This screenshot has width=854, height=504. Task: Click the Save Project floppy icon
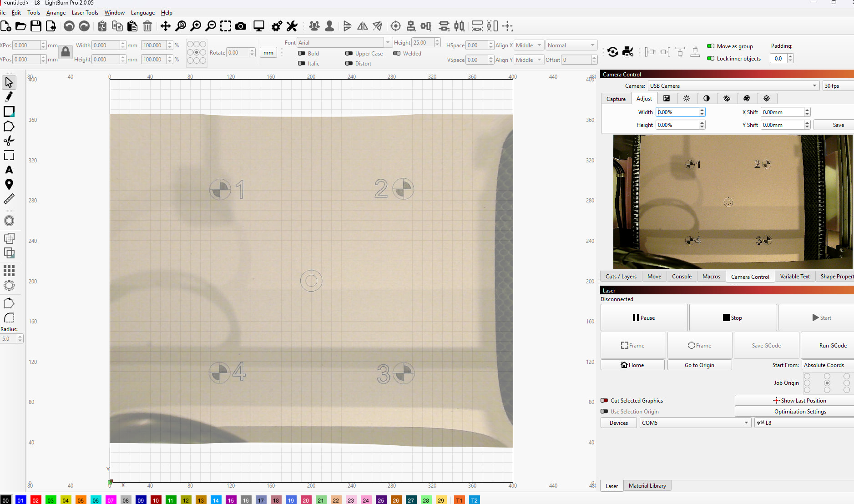[36, 26]
